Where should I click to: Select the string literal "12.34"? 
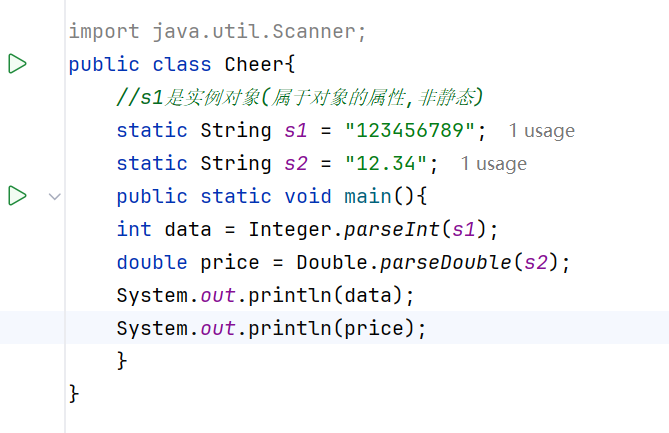point(386,163)
